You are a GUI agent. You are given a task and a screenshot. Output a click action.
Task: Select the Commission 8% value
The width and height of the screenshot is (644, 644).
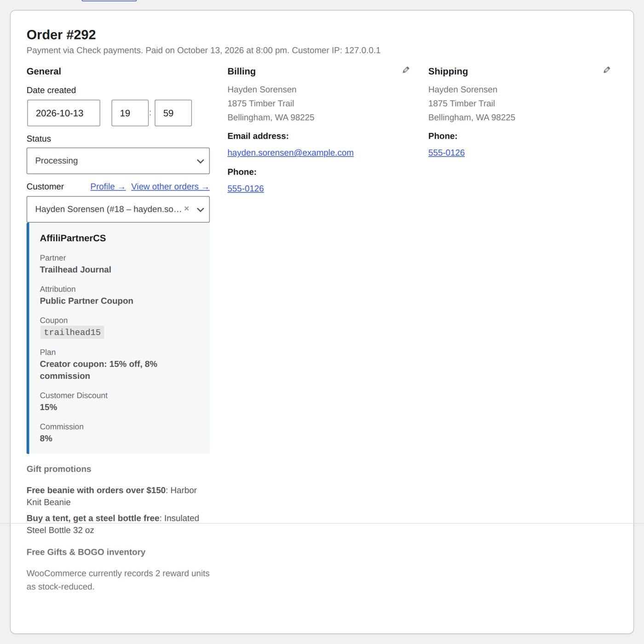46,439
